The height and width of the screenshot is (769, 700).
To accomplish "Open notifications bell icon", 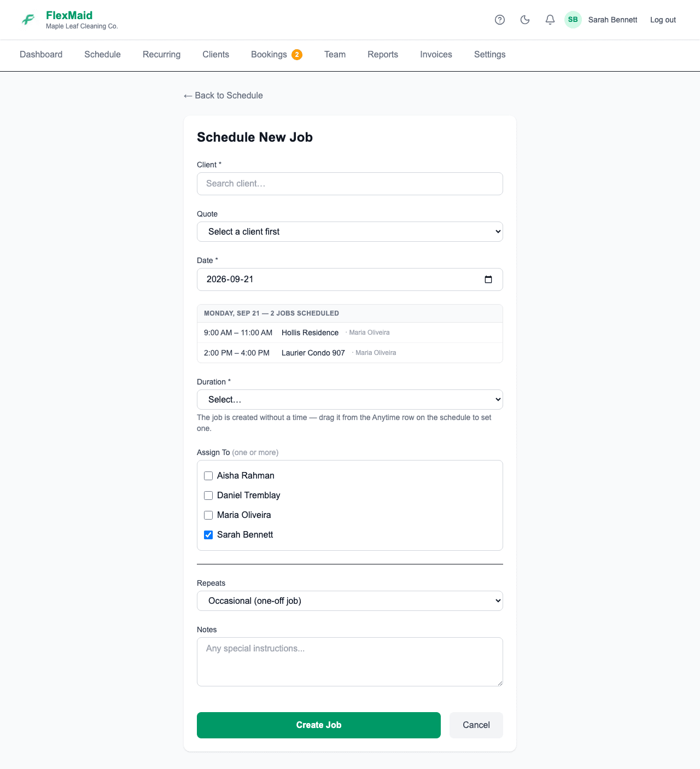I will (550, 20).
